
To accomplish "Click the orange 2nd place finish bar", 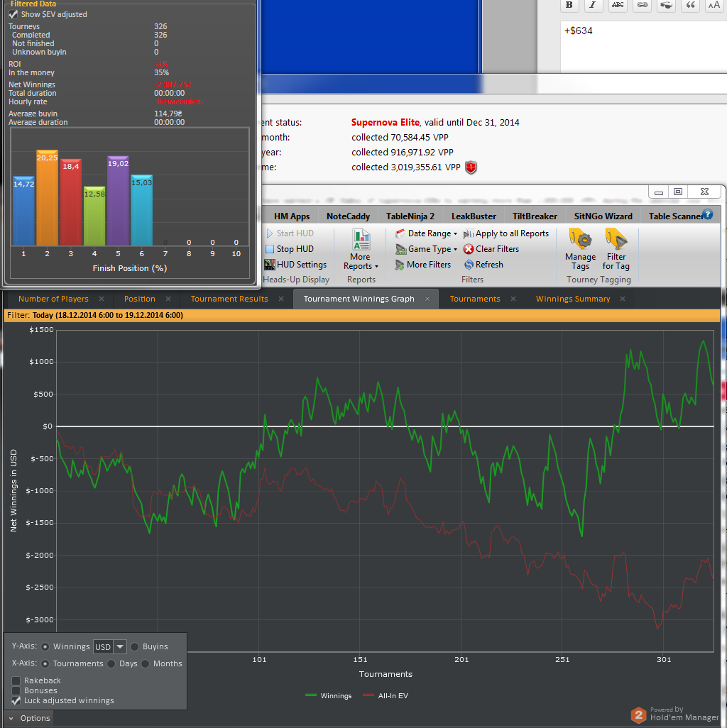I will pos(48,198).
